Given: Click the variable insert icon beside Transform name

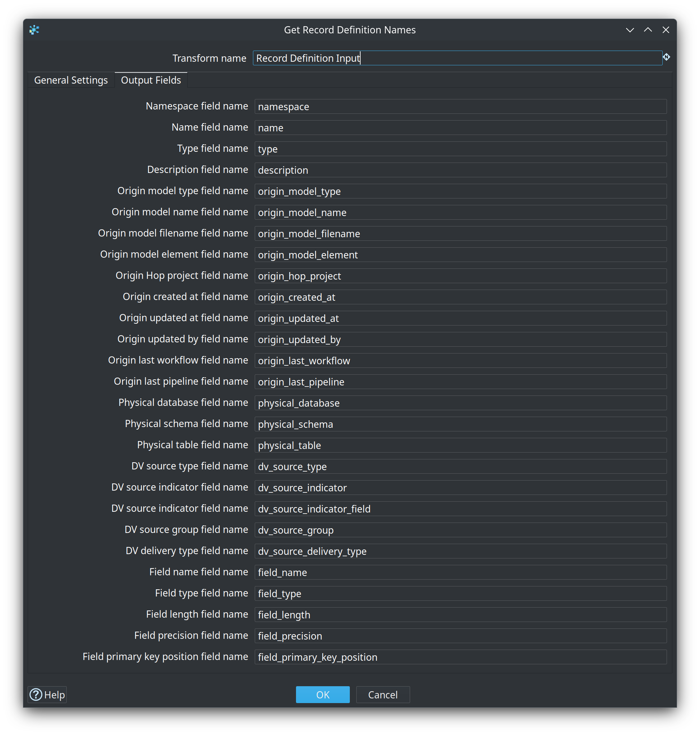Looking at the screenshot, I should pyautogui.click(x=666, y=57).
